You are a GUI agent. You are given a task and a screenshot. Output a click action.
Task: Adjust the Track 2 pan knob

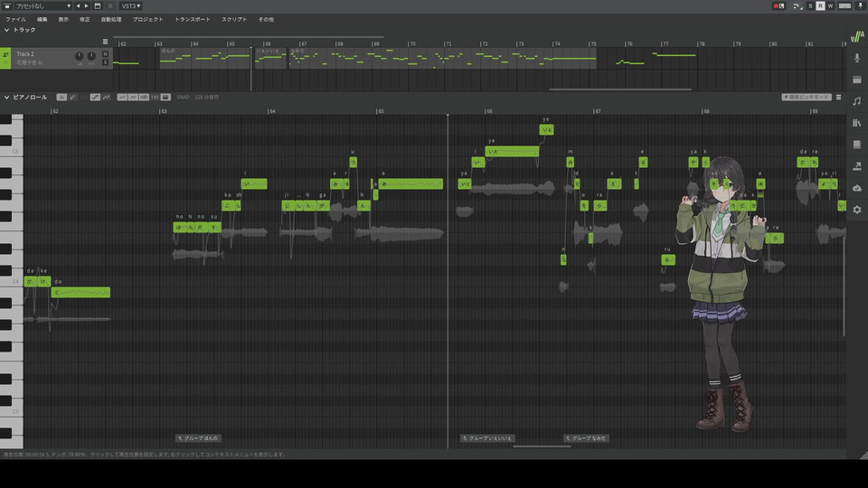pos(91,56)
